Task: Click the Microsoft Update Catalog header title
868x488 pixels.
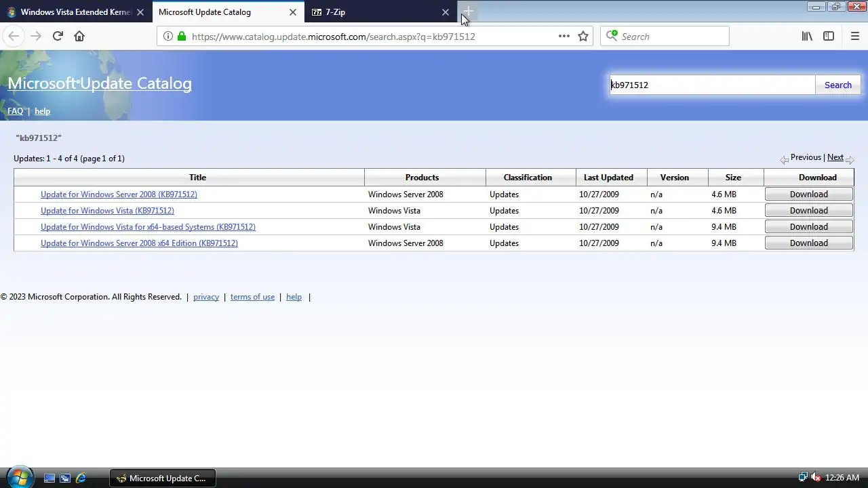Action: tap(100, 83)
